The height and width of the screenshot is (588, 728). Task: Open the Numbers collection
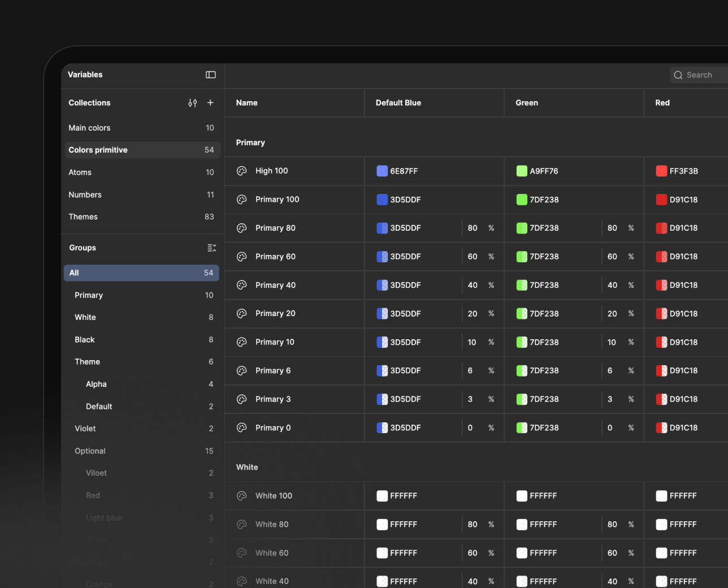pyautogui.click(x=141, y=194)
